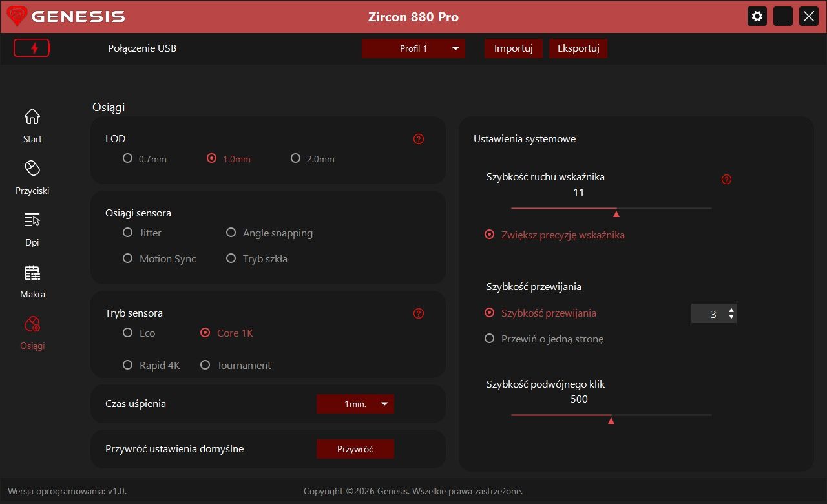Click the Copyright ©2026 Genesis footer text
This screenshot has height=504, width=827.
tap(413, 491)
